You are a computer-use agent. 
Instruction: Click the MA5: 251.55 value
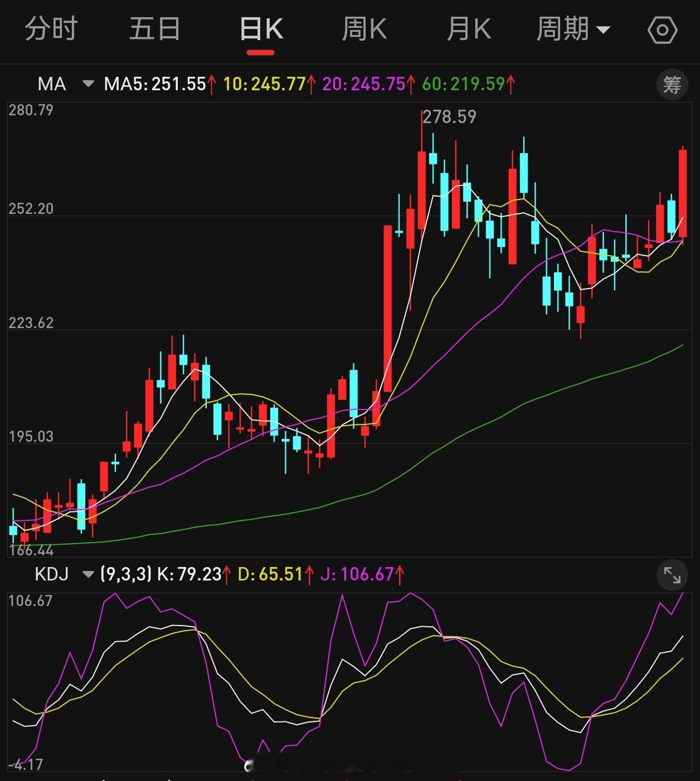(160, 84)
